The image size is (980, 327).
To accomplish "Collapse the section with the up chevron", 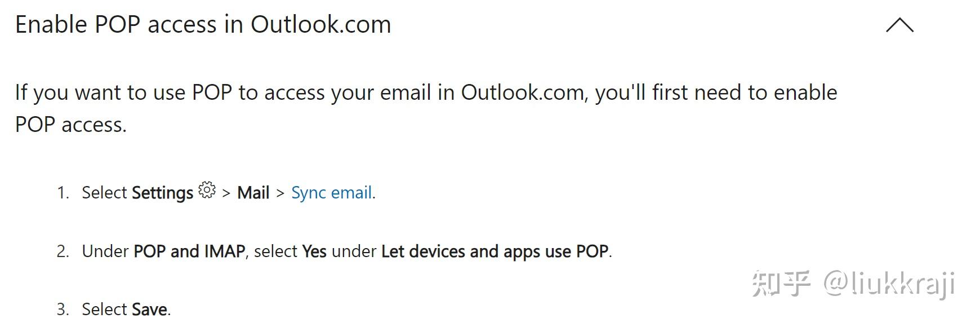I will [899, 25].
